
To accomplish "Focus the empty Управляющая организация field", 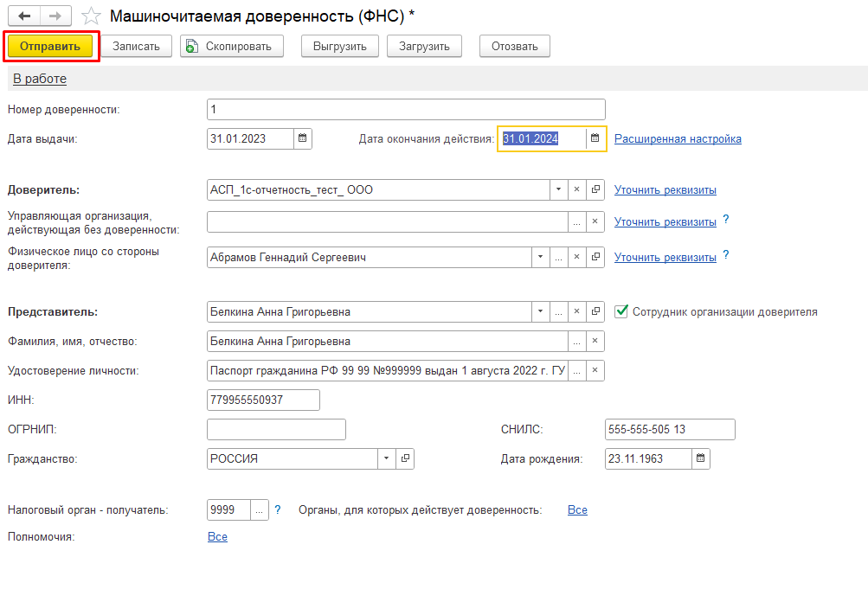I will (388, 221).
